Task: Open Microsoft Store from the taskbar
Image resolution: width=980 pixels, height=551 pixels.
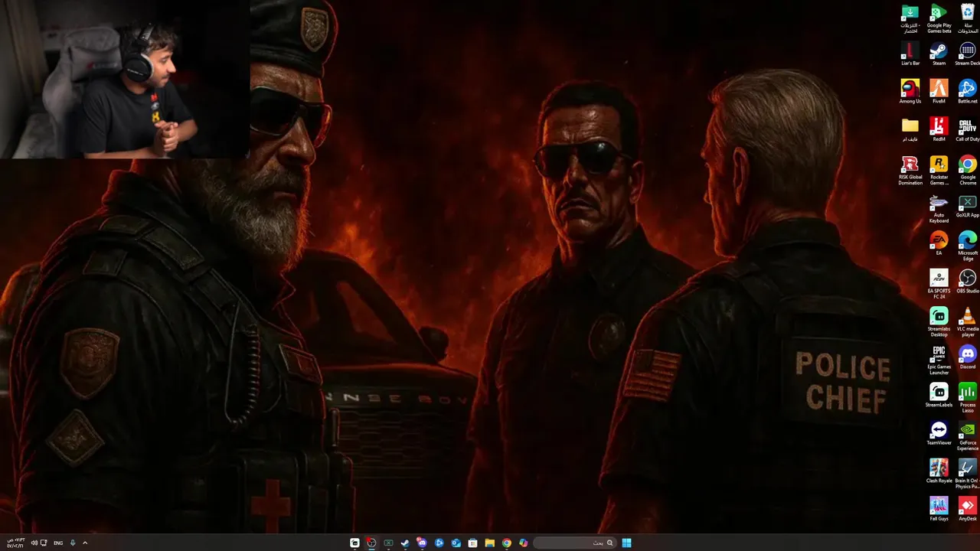Action: coord(473,543)
